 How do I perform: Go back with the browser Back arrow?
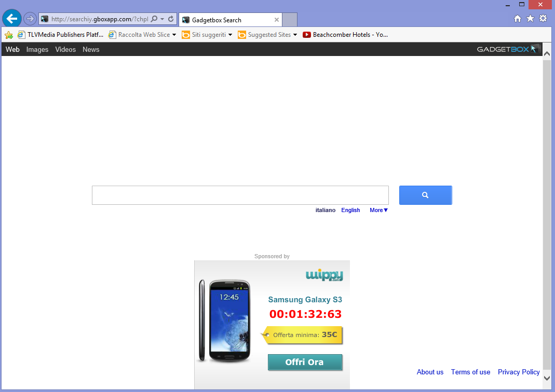click(x=11, y=18)
